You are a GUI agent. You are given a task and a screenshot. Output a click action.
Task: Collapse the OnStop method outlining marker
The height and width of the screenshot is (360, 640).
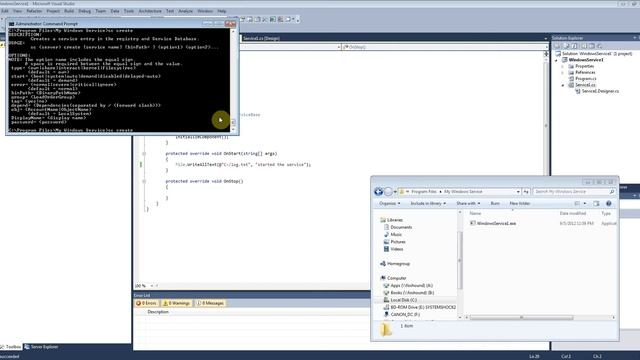(144, 181)
